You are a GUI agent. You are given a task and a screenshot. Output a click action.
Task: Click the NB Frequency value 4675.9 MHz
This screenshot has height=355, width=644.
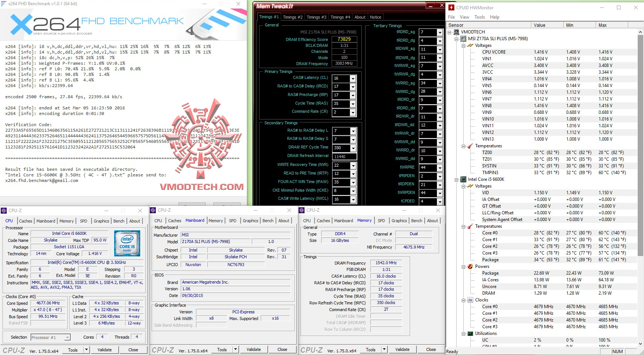point(414,247)
